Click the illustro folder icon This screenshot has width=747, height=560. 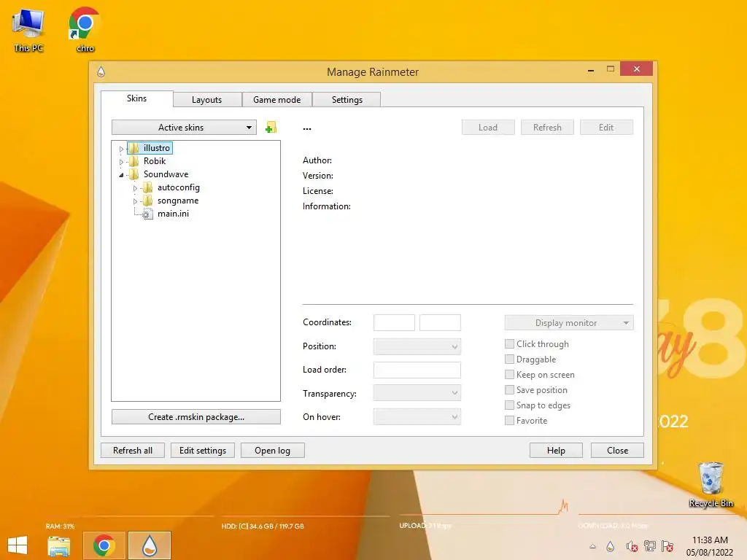coord(134,148)
